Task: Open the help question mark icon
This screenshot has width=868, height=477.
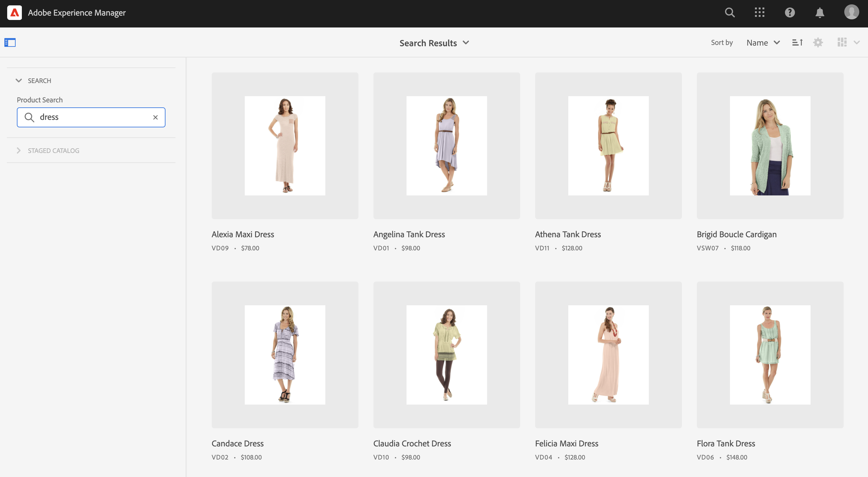Action: pyautogui.click(x=790, y=13)
